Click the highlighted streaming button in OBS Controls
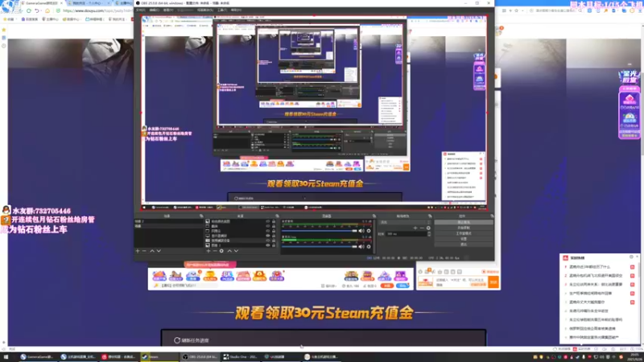This screenshot has height=362, width=644. tap(464, 223)
